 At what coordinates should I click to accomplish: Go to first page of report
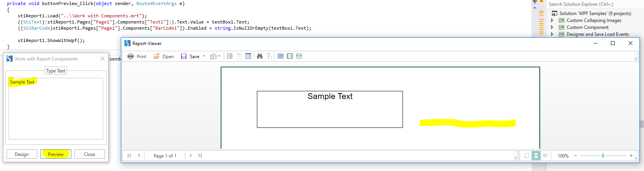129,156
